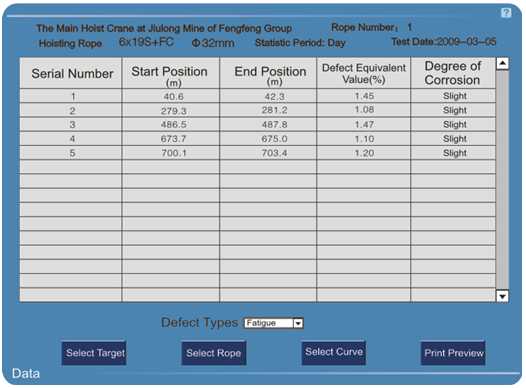Click the Statistic Period: Day text
Image resolution: width=526 pixels, height=388 pixels.
(x=300, y=43)
